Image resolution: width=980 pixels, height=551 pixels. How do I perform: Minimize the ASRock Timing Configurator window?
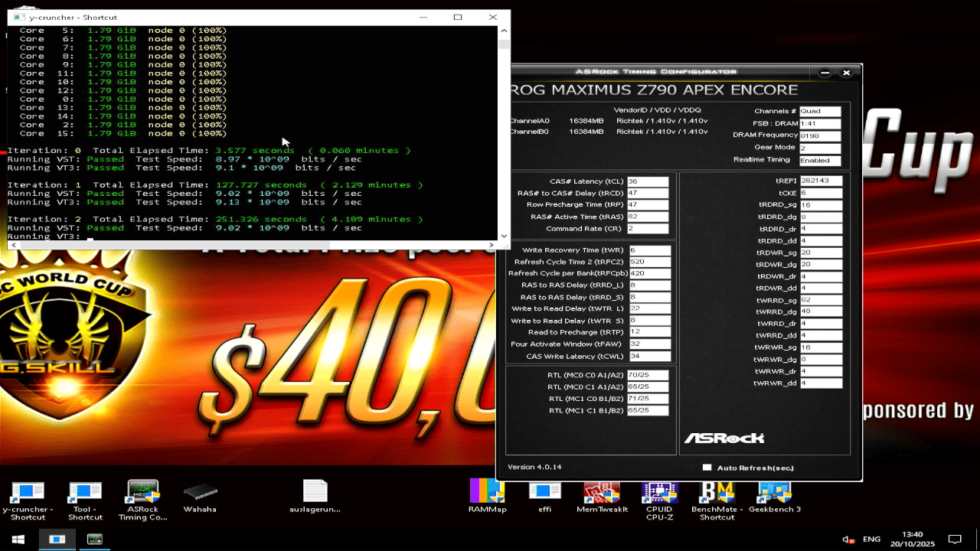825,73
